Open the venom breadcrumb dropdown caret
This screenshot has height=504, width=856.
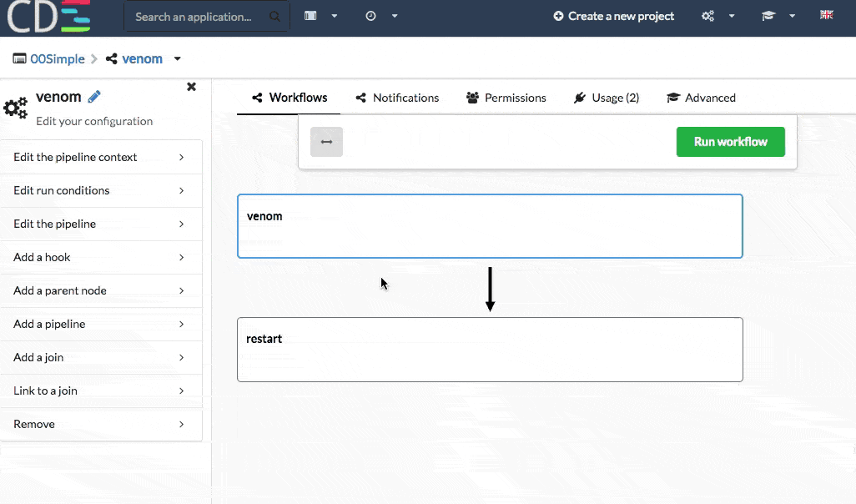click(x=178, y=59)
